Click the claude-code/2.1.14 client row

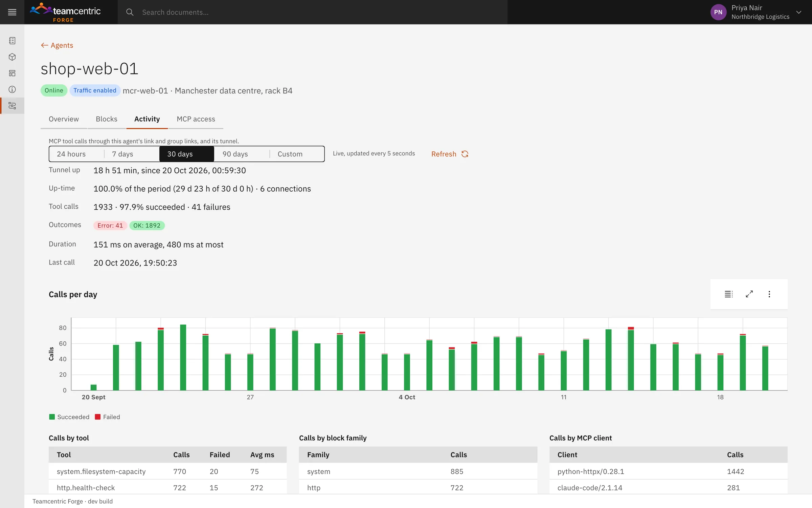pos(669,488)
